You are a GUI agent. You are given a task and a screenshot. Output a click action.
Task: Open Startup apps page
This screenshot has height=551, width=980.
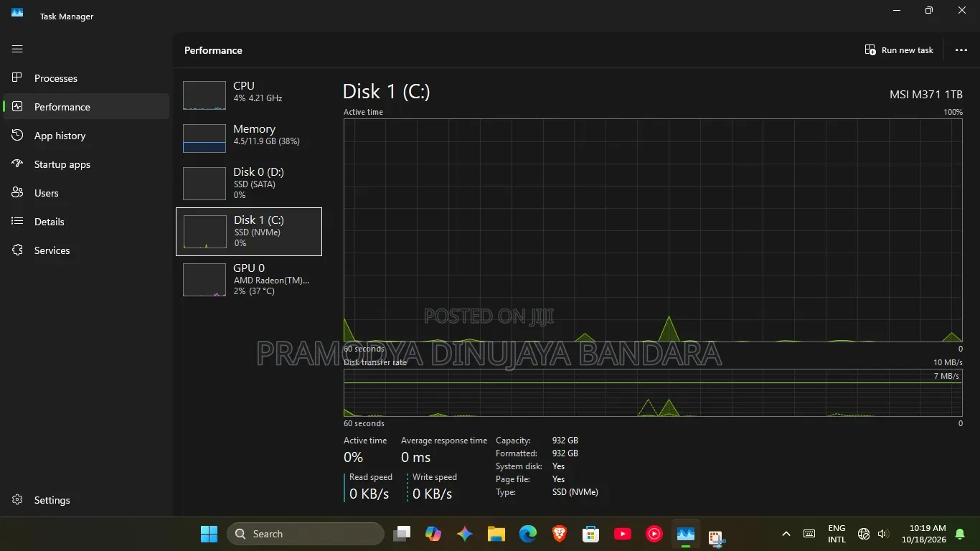[86, 164]
